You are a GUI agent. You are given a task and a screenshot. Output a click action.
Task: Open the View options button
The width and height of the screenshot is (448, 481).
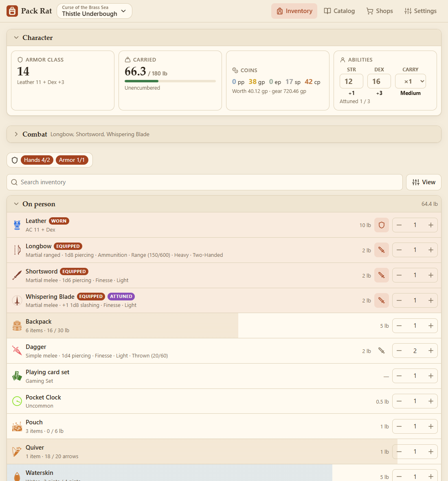[424, 182]
